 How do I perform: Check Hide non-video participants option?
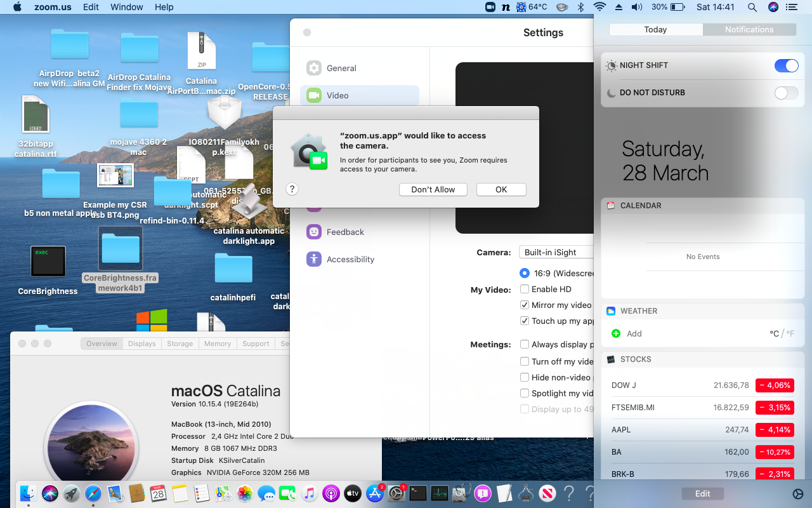(525, 377)
